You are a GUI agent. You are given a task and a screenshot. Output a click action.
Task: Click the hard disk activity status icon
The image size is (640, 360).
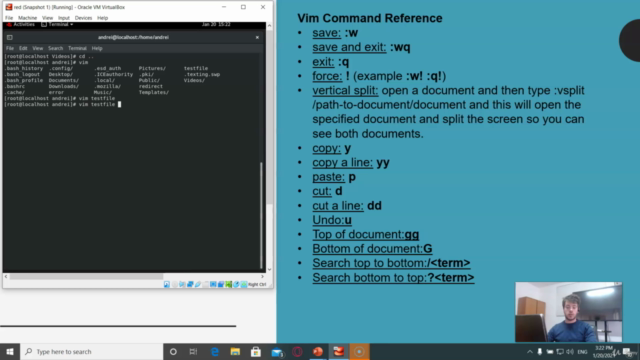coord(167,284)
